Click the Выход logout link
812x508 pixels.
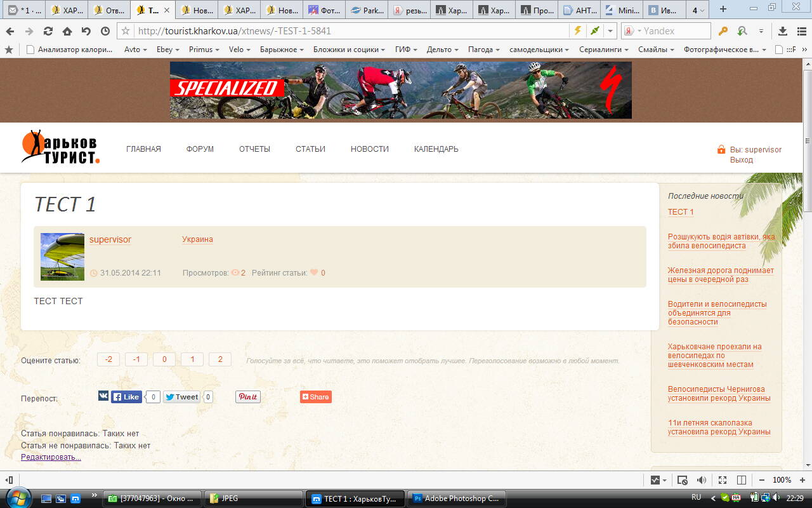(x=741, y=160)
